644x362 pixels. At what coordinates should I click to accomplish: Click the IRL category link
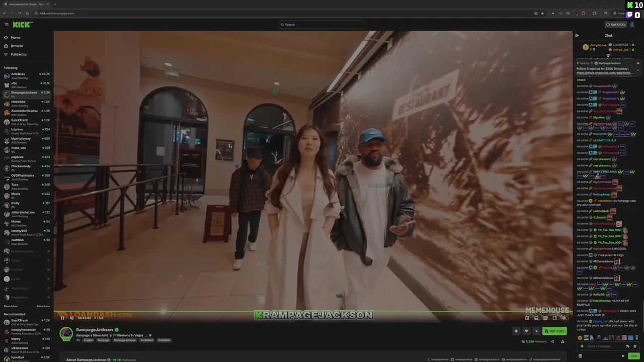(78, 340)
